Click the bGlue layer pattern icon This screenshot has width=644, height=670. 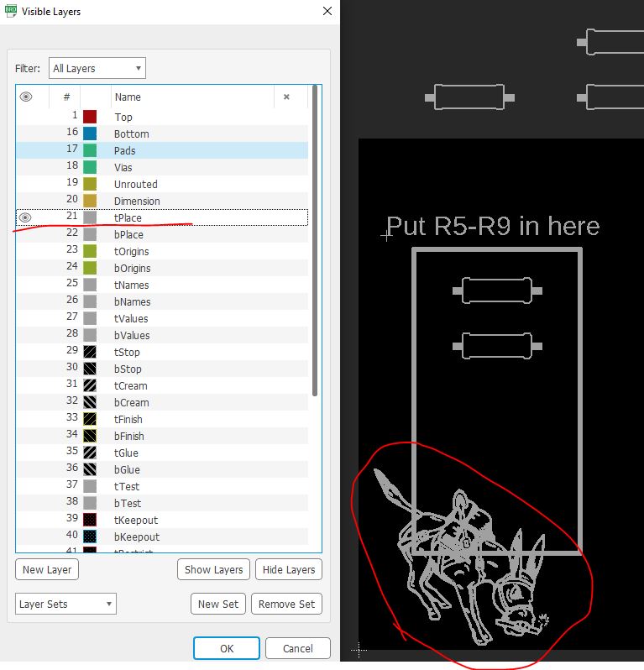(x=90, y=469)
